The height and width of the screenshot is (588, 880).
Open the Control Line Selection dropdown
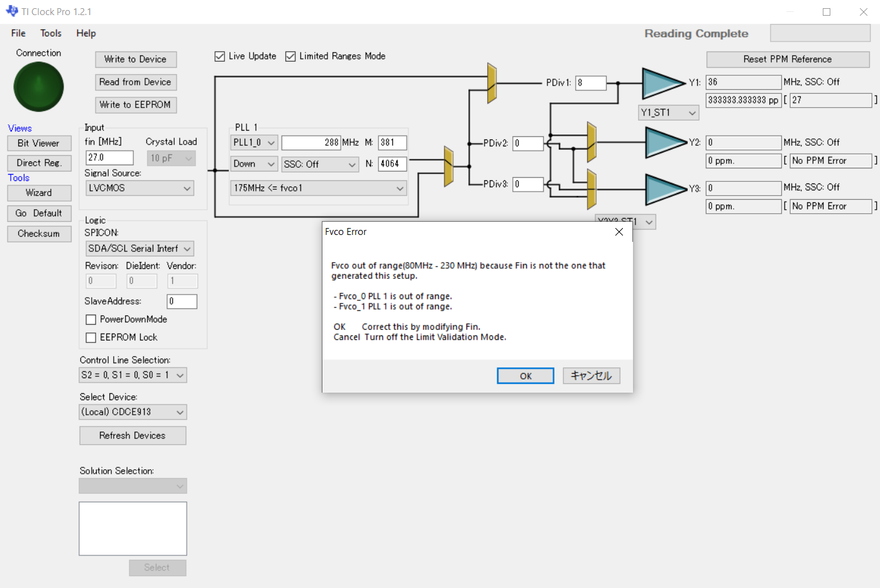[x=133, y=375]
